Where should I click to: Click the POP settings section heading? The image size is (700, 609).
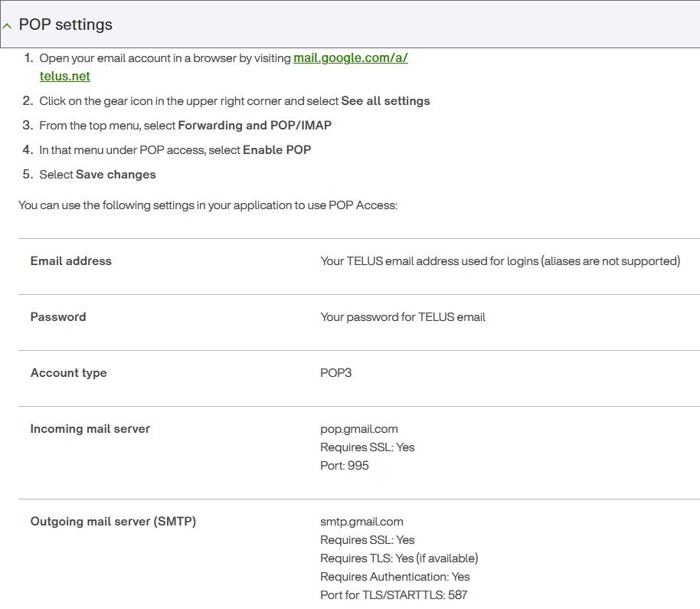(x=66, y=25)
